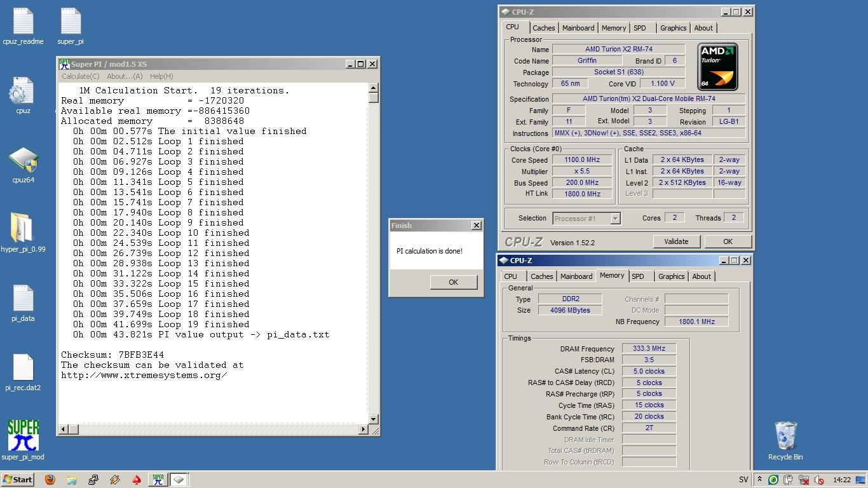The height and width of the screenshot is (488, 868).
Task: Click Super PI vertical scrollbar up arrow
Action: 374,88
